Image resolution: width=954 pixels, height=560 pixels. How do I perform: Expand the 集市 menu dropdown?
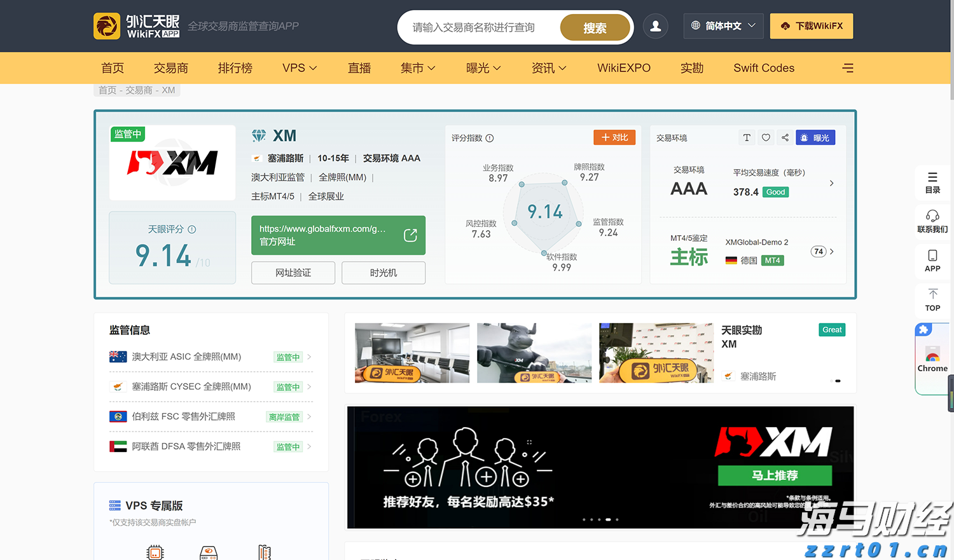click(x=418, y=68)
